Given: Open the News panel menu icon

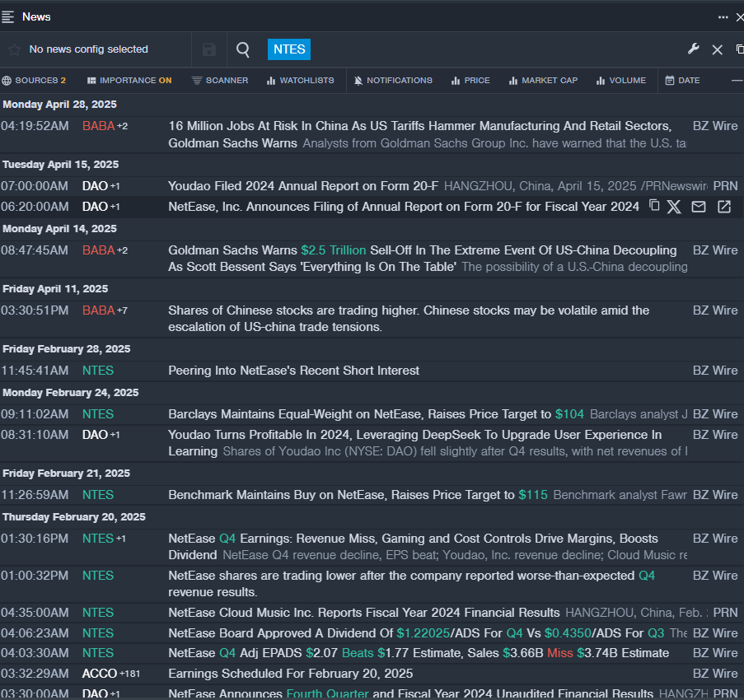Looking at the screenshot, I should tap(7, 17).
